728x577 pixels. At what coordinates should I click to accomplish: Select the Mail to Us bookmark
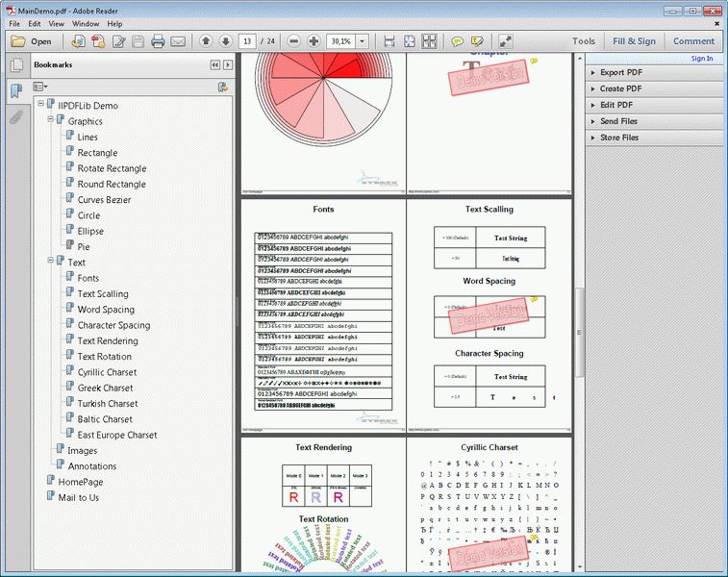pyautogui.click(x=79, y=497)
